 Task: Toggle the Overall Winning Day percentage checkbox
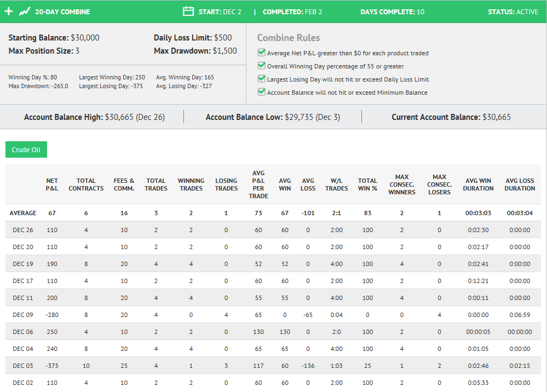click(x=261, y=66)
